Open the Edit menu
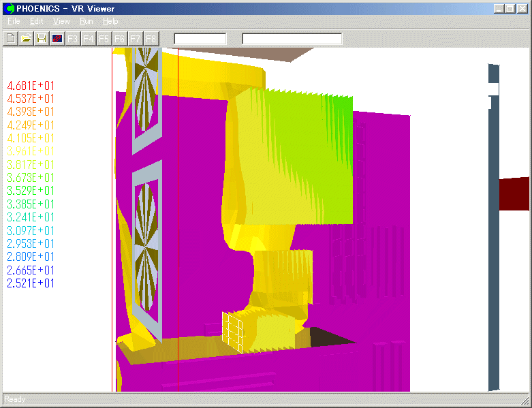This screenshot has height=408, width=532. click(x=36, y=21)
